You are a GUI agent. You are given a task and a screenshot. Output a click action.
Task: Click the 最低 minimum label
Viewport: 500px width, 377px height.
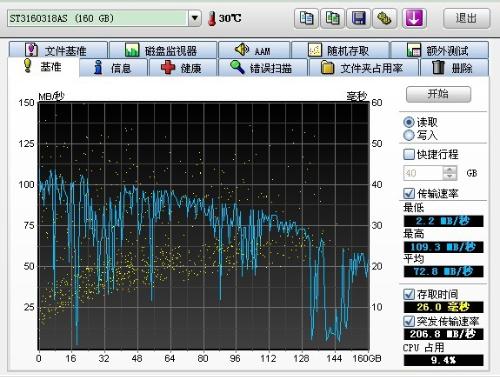414,207
